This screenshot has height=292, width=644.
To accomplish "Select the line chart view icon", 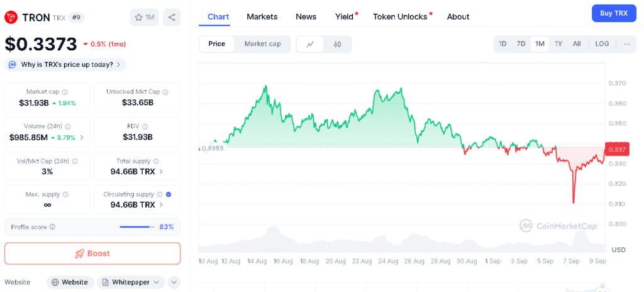I will [x=310, y=44].
